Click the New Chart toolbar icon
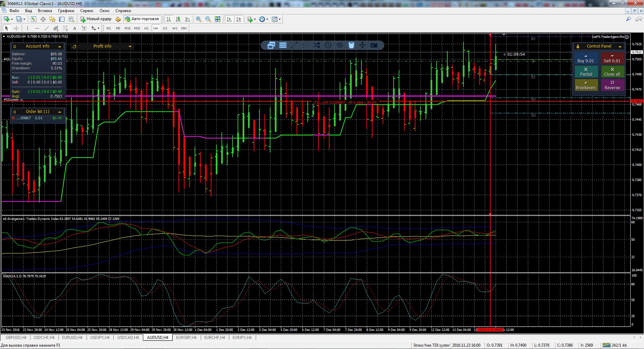 pos(6,19)
